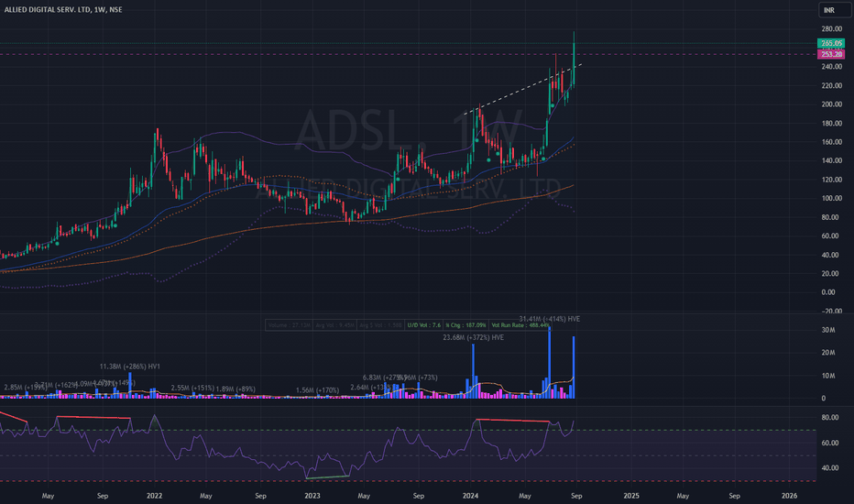Image resolution: width=854 pixels, height=504 pixels.
Task: Click the 2.55M (+151%) volume label
Action: 192,388
